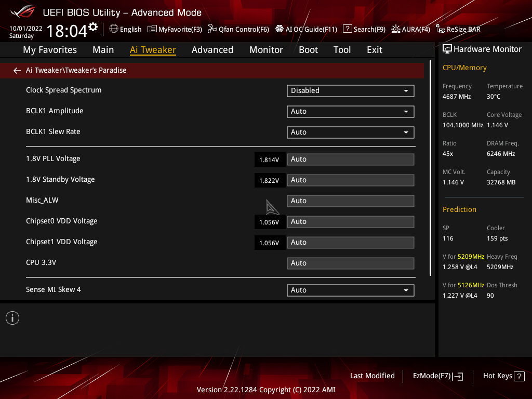
Task: Open Search(F9) question mark icon
Action: [x=348, y=29]
